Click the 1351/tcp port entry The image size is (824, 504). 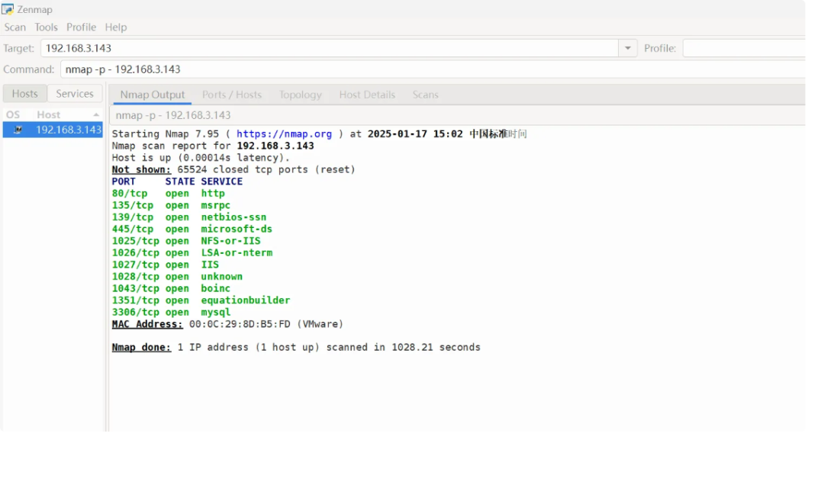pos(136,300)
